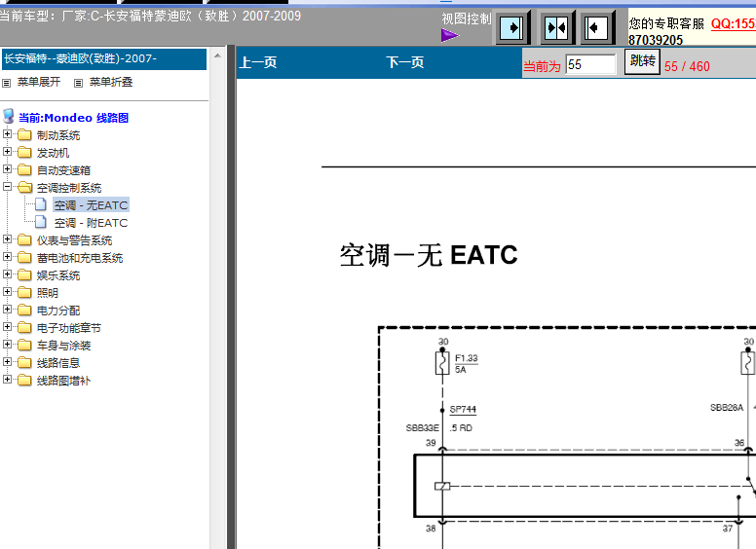Click the Mondeo 线路图 computer icon
Screen dimensions: 756x549
pyautogui.click(x=8, y=116)
